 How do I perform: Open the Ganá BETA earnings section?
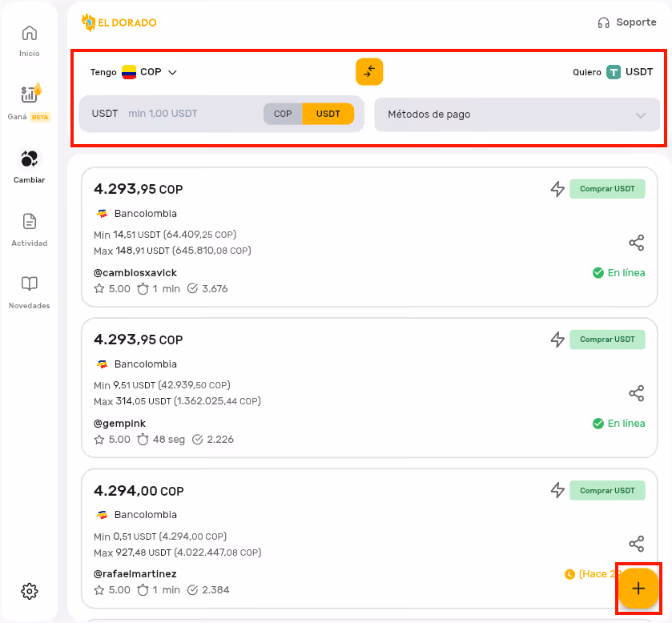[29, 103]
